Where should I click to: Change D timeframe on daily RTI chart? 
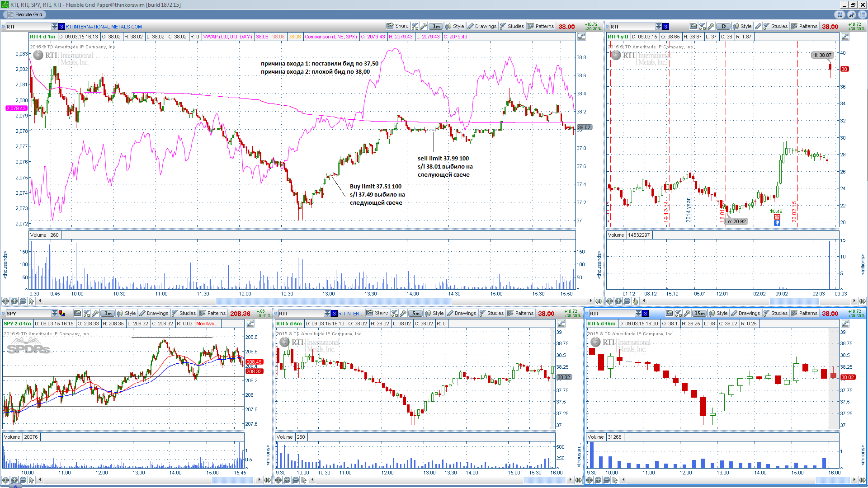click(x=723, y=26)
